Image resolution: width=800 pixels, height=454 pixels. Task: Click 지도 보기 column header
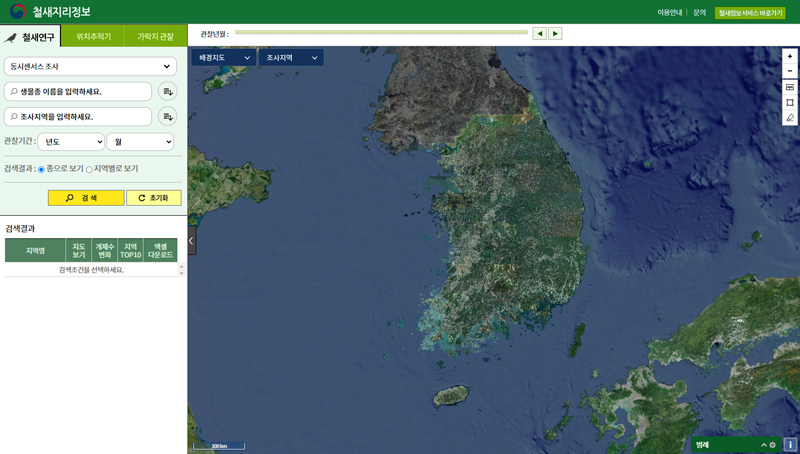coord(79,250)
